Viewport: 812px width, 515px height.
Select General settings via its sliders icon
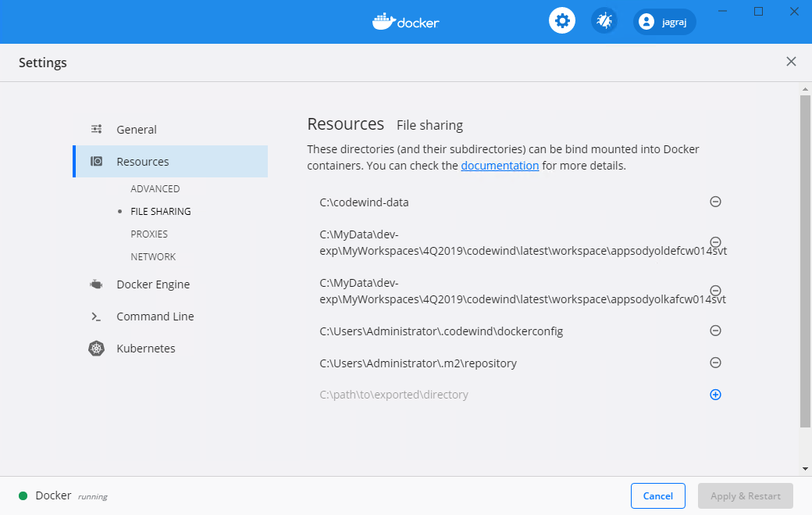tap(96, 128)
